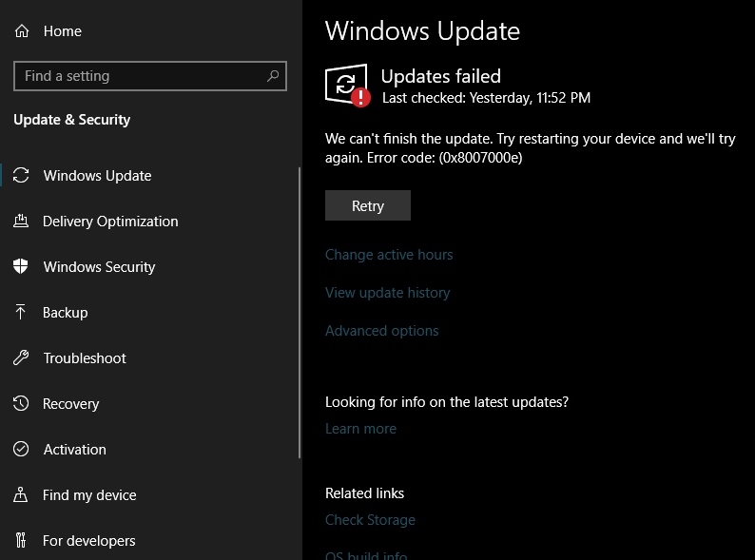The height and width of the screenshot is (560, 755).
Task: Open View update history link
Action: 388,292
